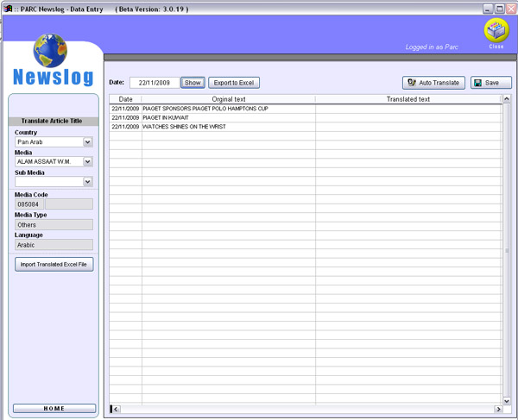Click translated cell for PIAGET SPONSORS row

click(x=408, y=109)
